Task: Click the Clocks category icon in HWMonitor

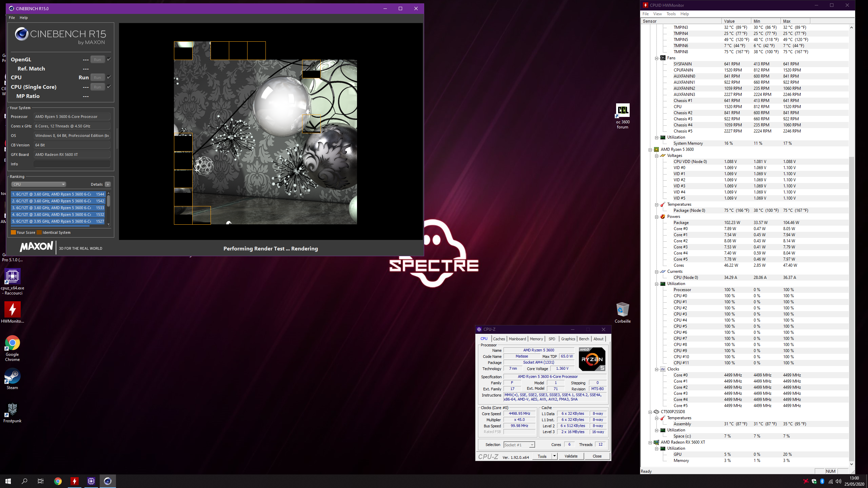Action: pyautogui.click(x=663, y=369)
